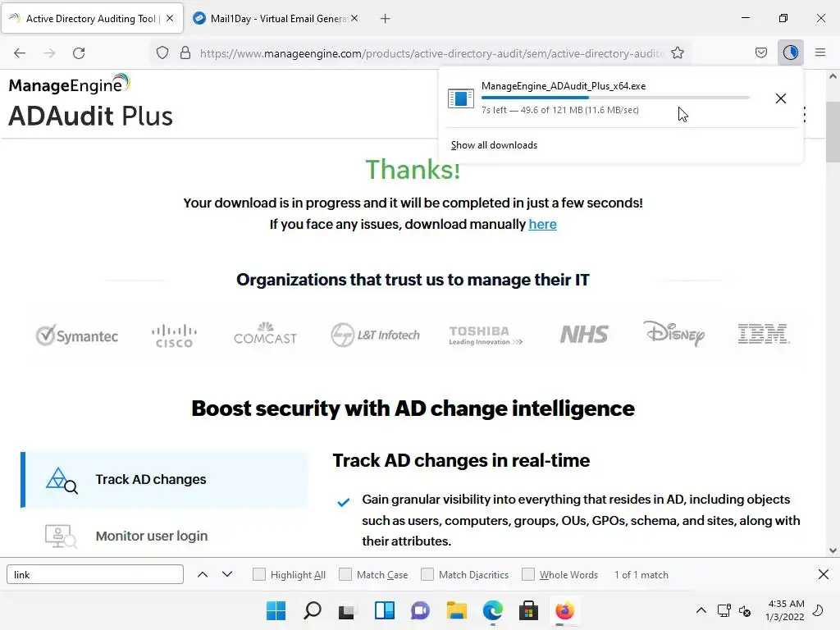840x630 pixels.
Task: Go back to the previous page
Action: tap(20, 53)
